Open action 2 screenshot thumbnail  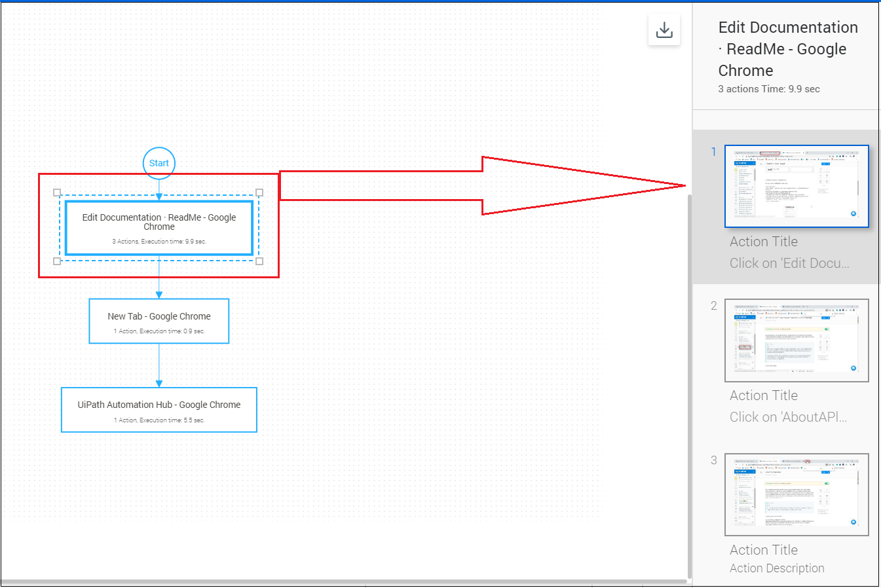click(797, 340)
